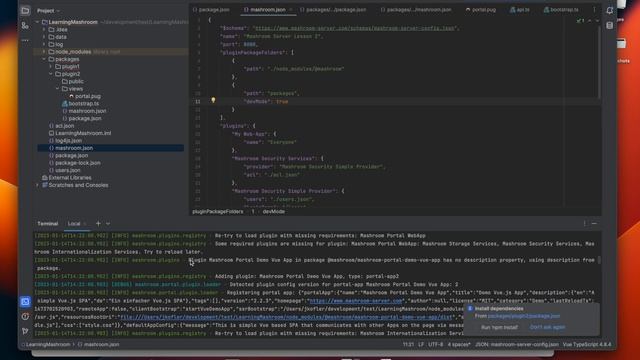Click the devMode breadcrumb below the editor

click(x=273, y=211)
